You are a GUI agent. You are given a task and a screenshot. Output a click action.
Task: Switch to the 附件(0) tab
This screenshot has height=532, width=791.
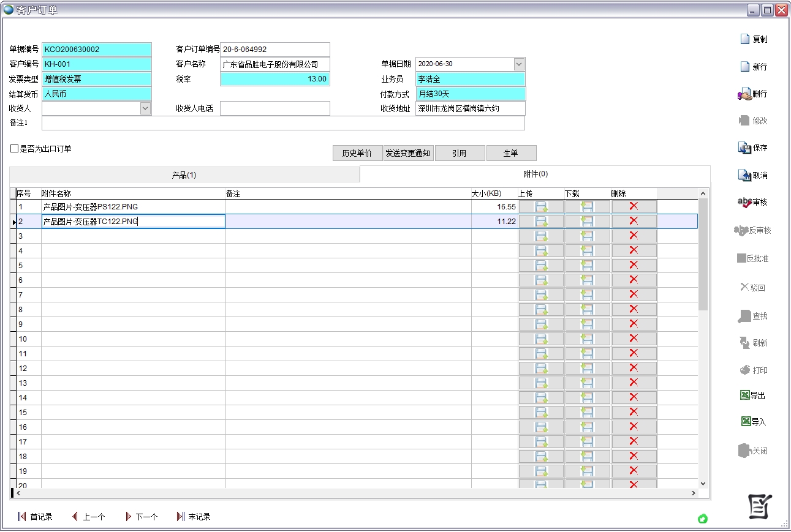coord(533,174)
